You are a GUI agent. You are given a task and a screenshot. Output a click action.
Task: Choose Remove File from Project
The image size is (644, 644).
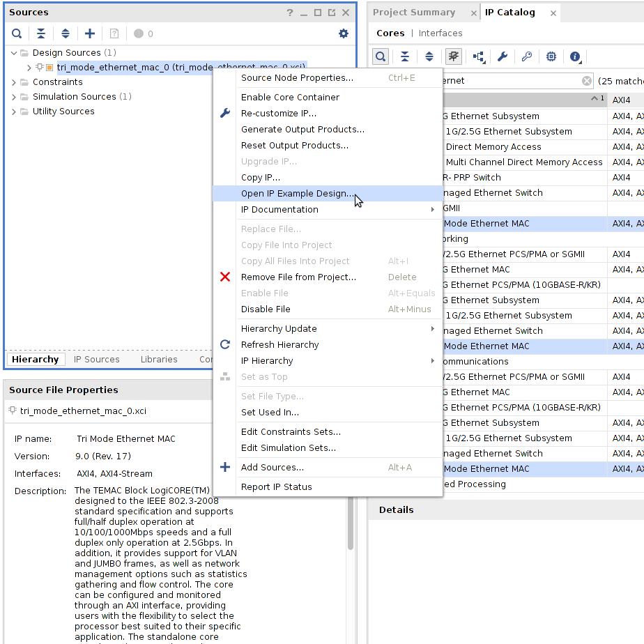coord(328,277)
